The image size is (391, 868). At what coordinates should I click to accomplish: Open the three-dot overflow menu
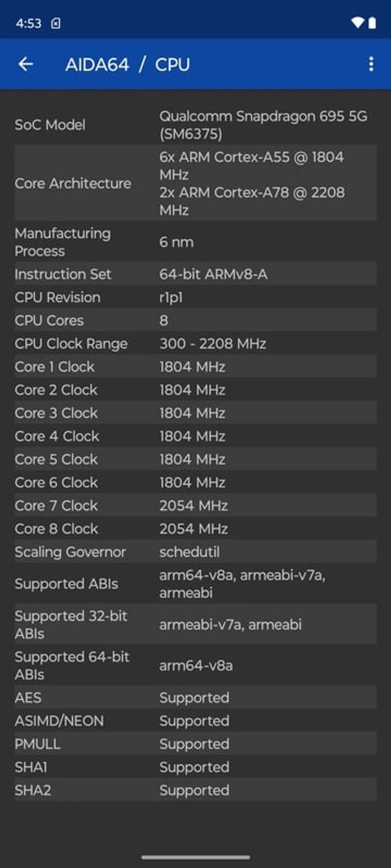coord(371,64)
